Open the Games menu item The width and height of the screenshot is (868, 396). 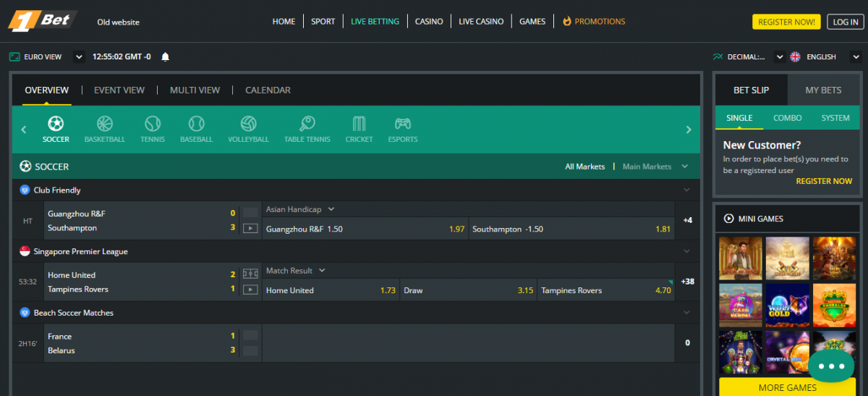[532, 22]
